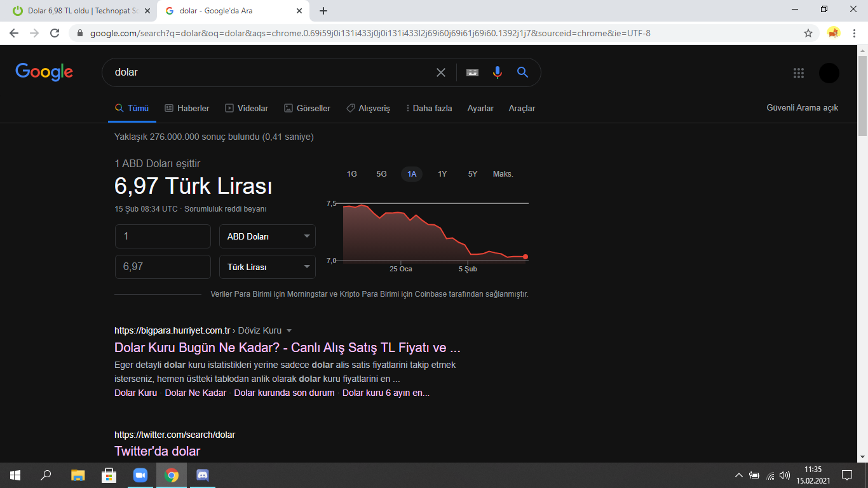This screenshot has height=488, width=868.
Task: Click the Dolar Kuru sitelink
Action: click(135, 393)
